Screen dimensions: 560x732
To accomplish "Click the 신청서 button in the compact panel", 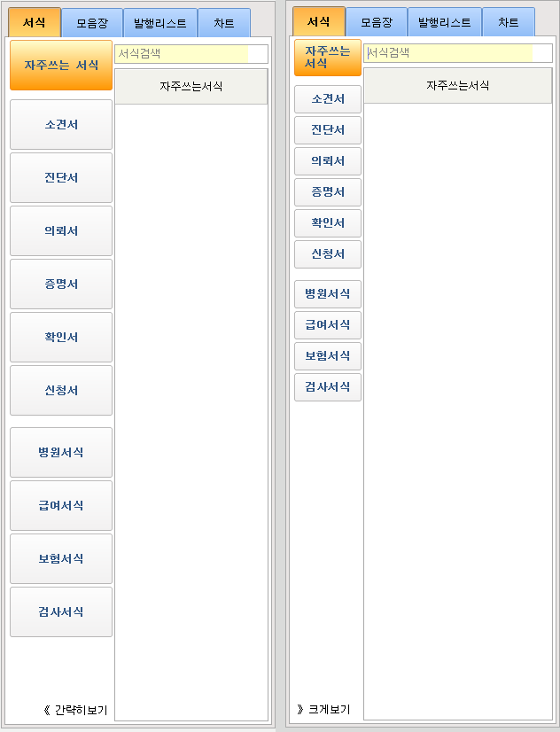I will click(328, 254).
